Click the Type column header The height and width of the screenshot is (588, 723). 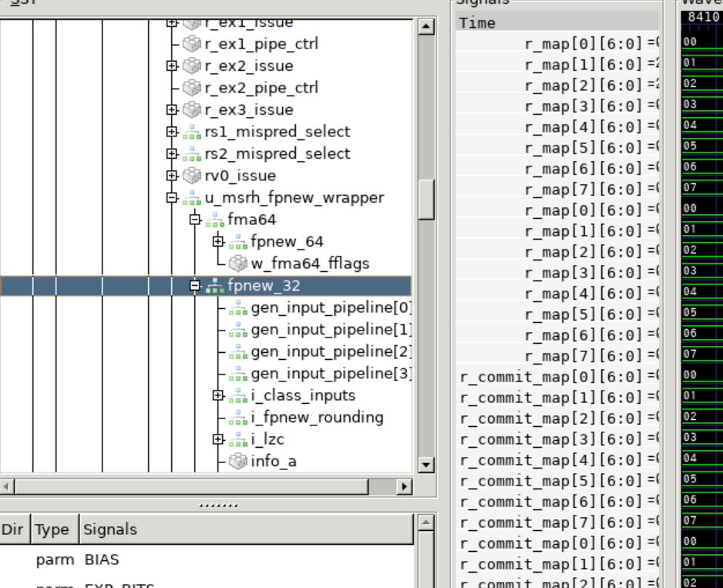click(54, 529)
